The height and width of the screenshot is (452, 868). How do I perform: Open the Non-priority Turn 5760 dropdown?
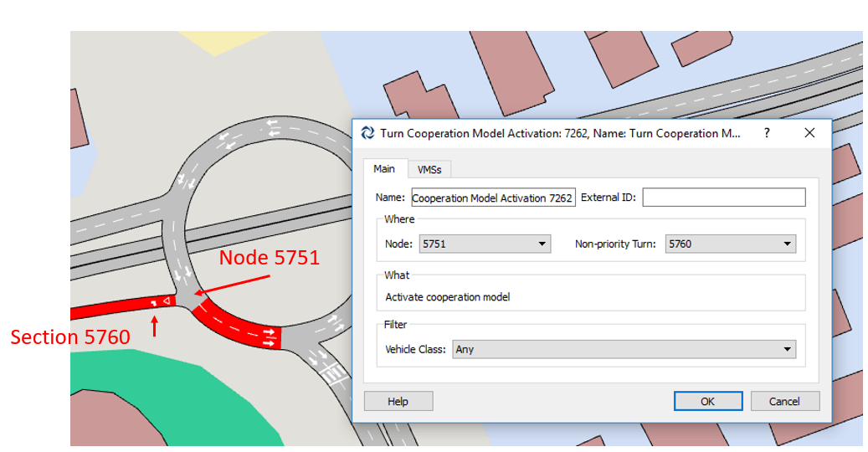point(730,244)
